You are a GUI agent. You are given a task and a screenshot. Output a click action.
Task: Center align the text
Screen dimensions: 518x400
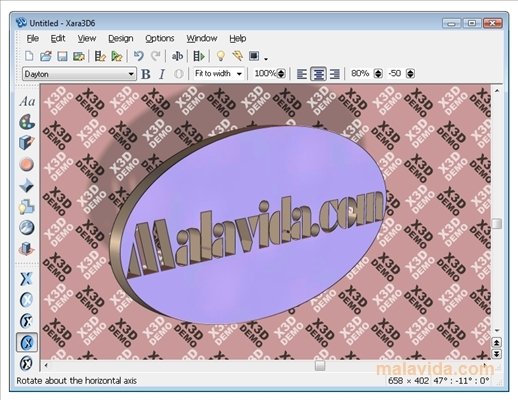(318, 74)
